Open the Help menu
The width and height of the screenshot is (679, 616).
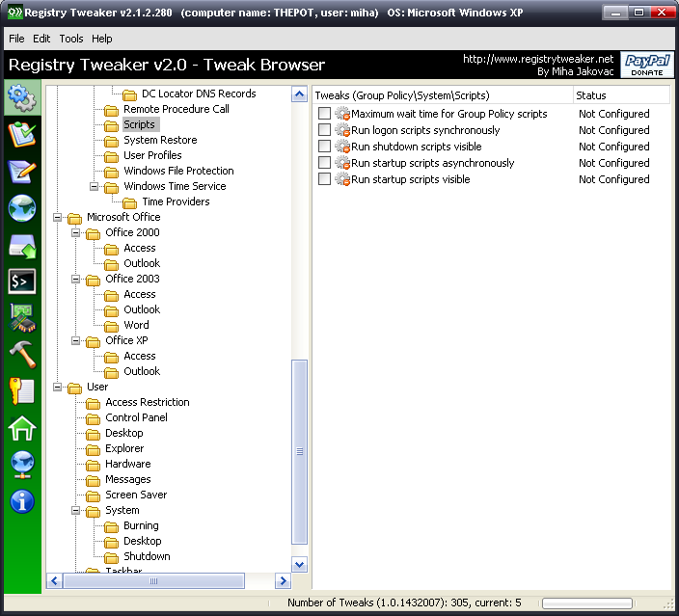pos(102,39)
